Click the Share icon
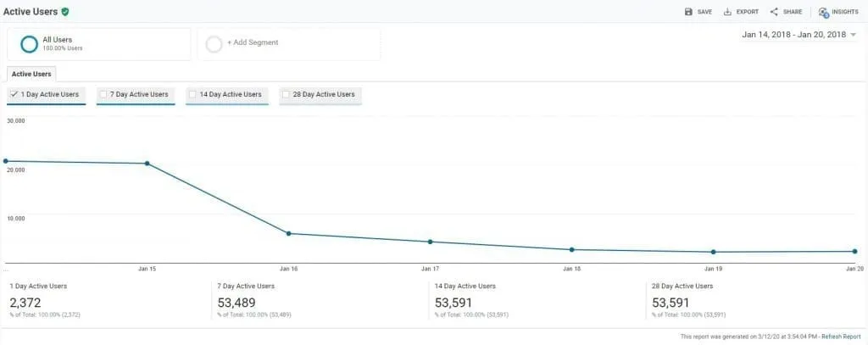 point(774,12)
